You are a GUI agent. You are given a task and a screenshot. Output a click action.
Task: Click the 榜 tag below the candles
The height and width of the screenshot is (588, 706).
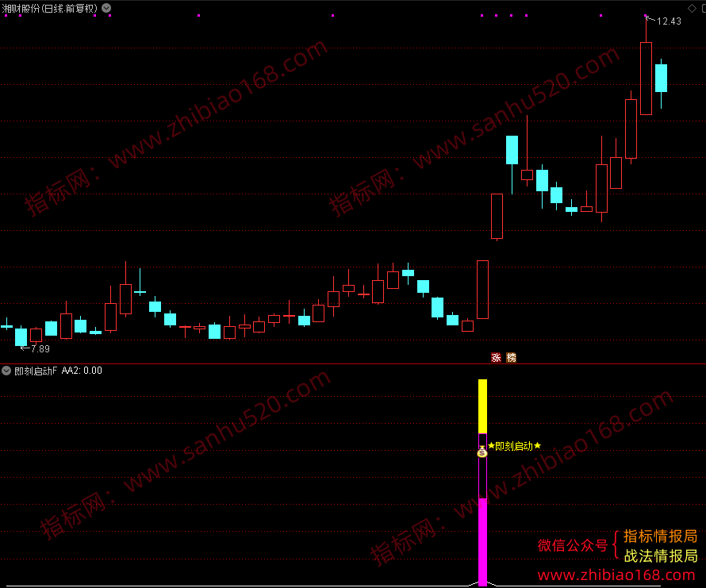(x=511, y=358)
